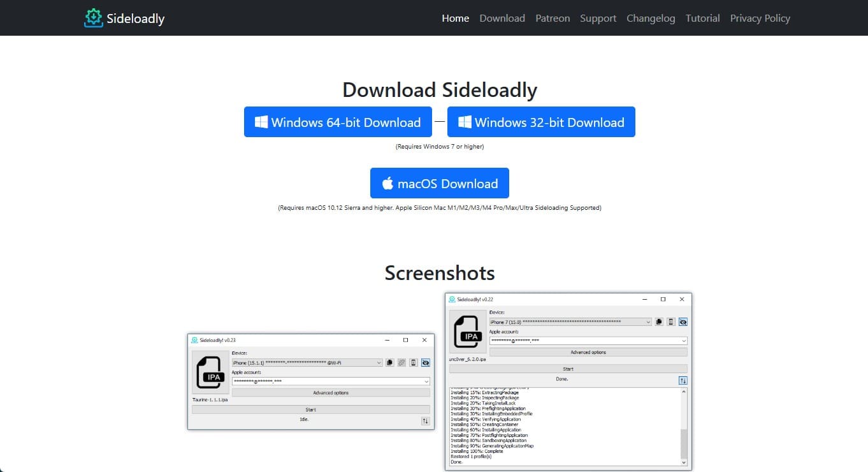
Task: Click the Windows logo on the 32-bit button
Action: tap(465, 122)
